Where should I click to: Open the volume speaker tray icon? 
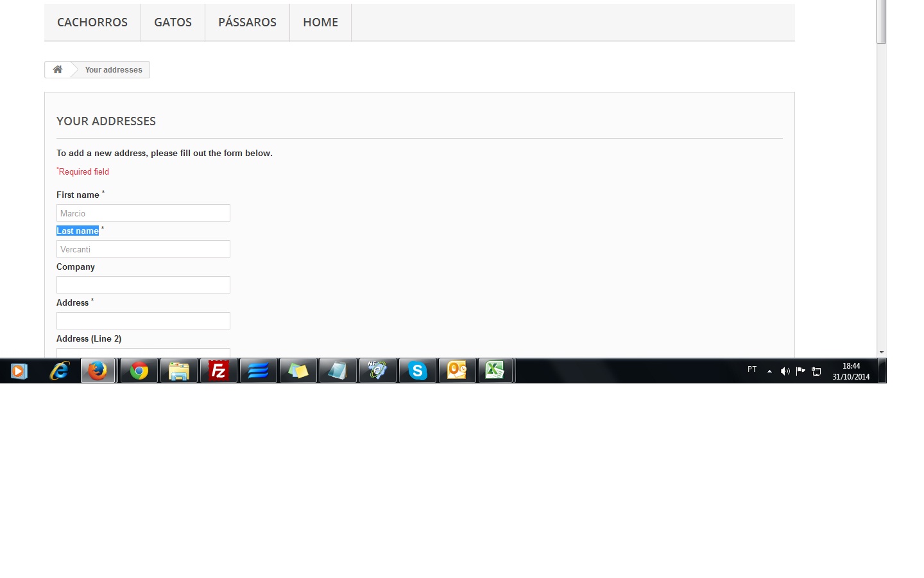pyautogui.click(x=785, y=371)
